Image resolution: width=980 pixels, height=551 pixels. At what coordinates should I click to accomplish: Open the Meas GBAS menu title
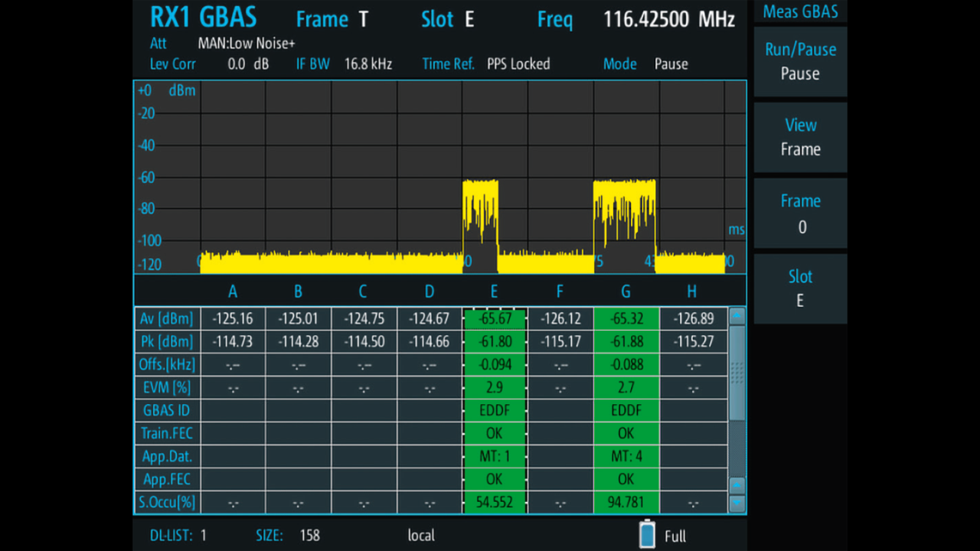[800, 11]
